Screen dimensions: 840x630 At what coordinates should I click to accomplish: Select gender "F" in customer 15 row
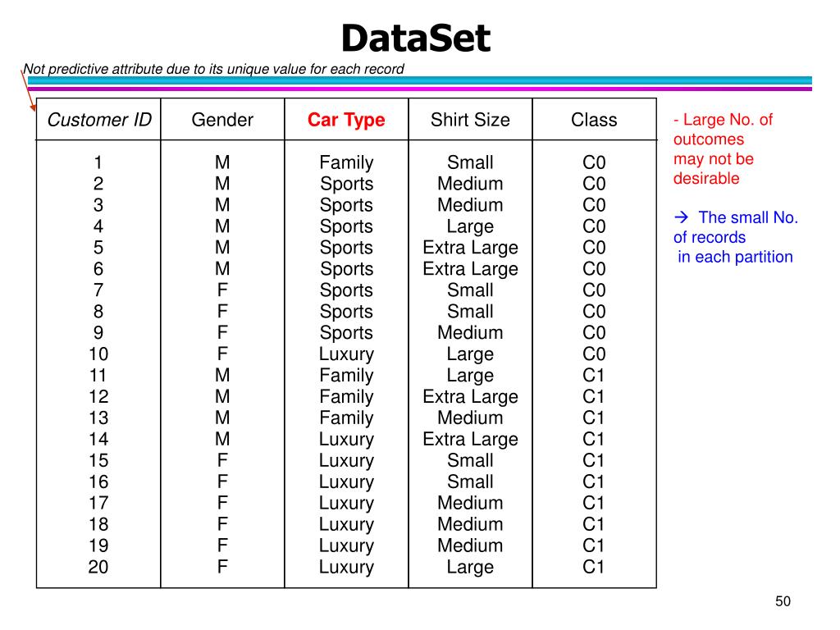pyautogui.click(x=222, y=460)
